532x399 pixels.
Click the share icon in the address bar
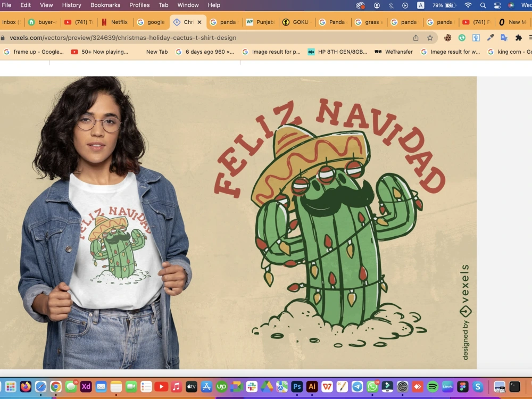[415, 38]
